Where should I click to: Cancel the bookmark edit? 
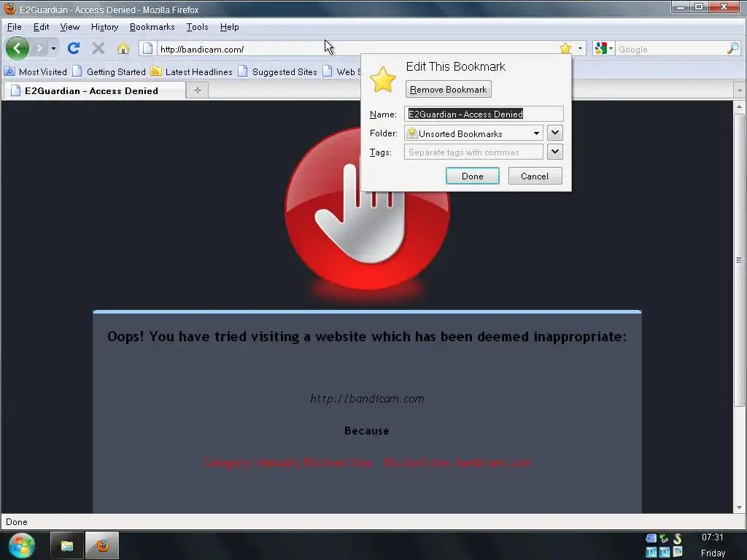(535, 176)
